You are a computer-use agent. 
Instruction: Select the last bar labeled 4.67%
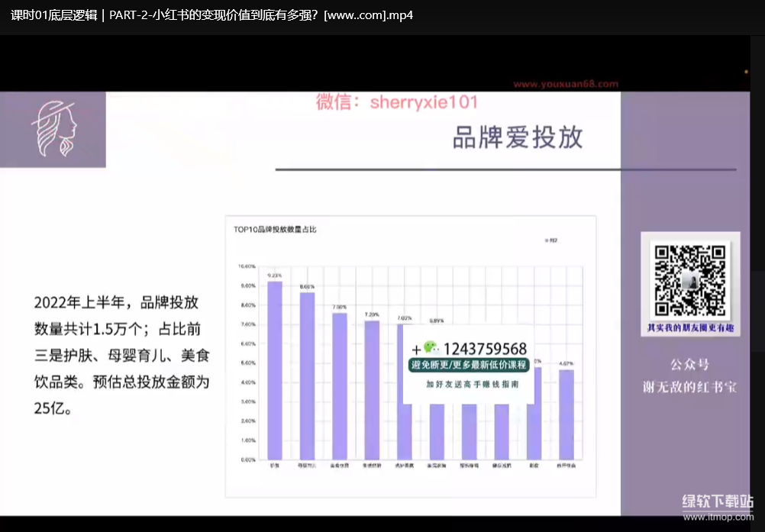pyautogui.click(x=566, y=414)
